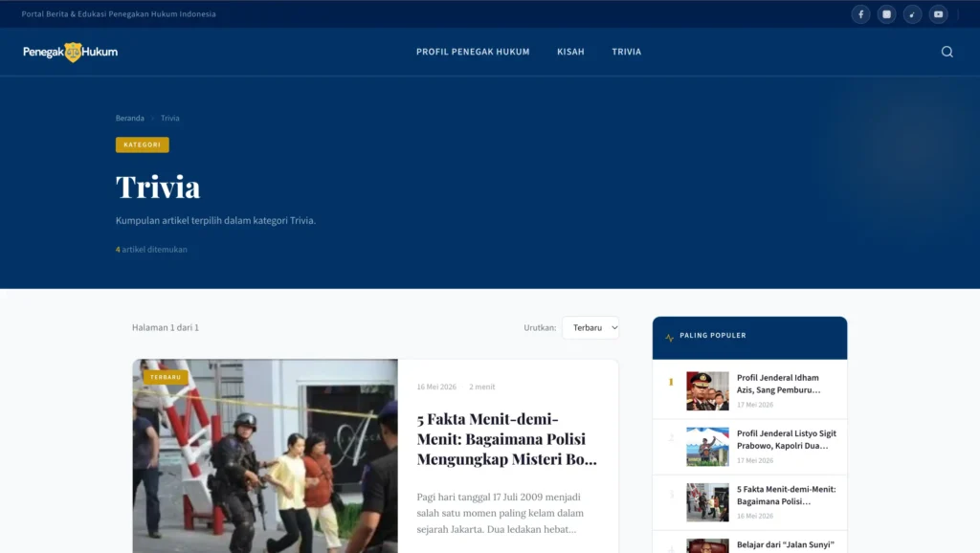Screen dimensions: 980x553
Task: Open the 5 Fakta Menit-demi-Menit article title
Action: [x=507, y=438]
